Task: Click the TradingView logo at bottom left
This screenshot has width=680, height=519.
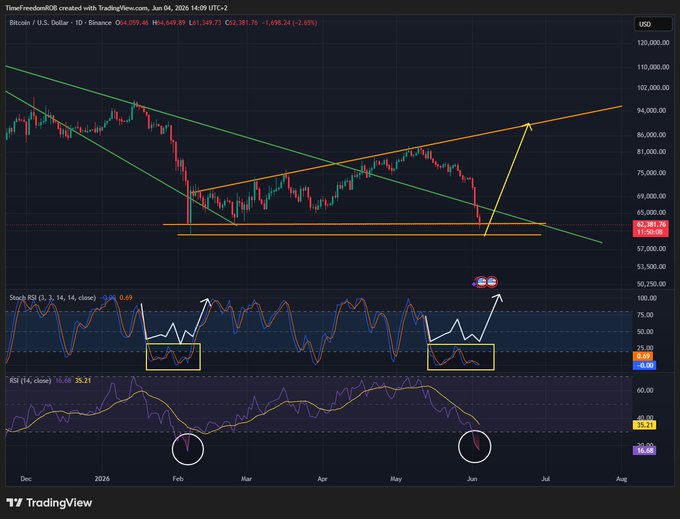Action: pos(49,503)
